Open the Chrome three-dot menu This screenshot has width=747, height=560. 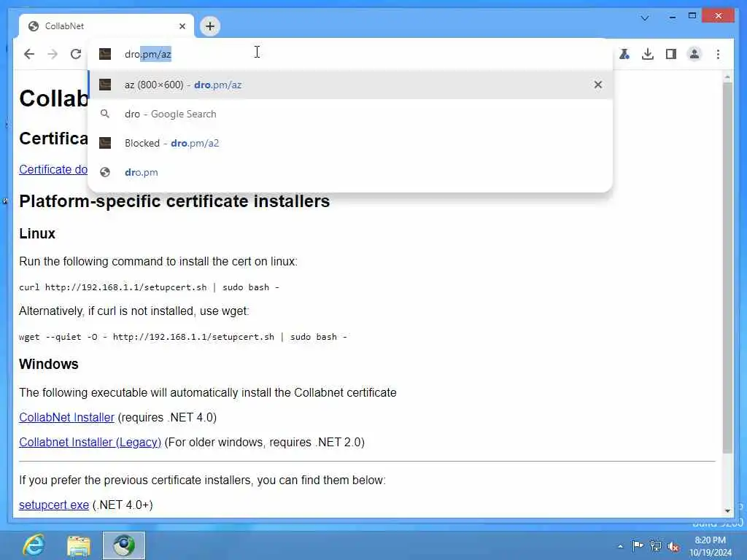point(718,54)
